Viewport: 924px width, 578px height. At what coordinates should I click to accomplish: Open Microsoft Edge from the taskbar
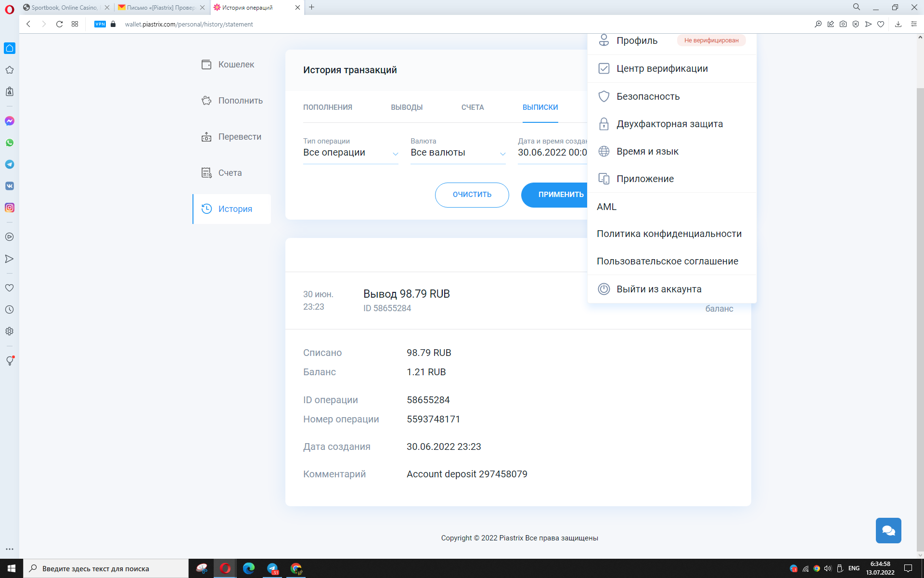click(x=249, y=568)
